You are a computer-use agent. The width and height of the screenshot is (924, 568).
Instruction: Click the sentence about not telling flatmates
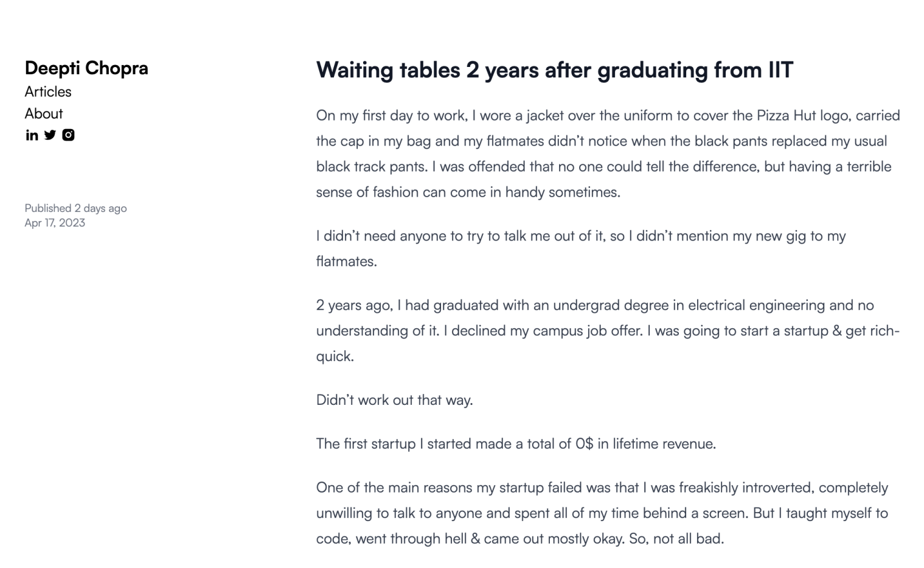click(581, 248)
